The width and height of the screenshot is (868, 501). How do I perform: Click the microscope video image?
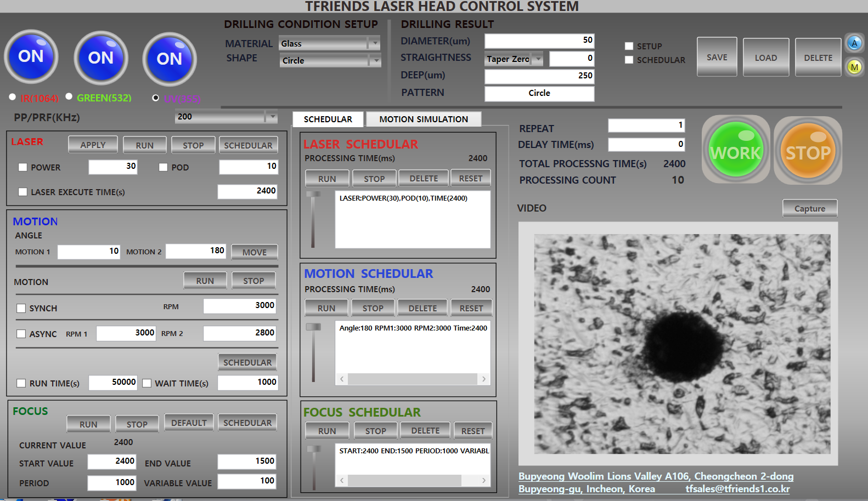click(682, 344)
